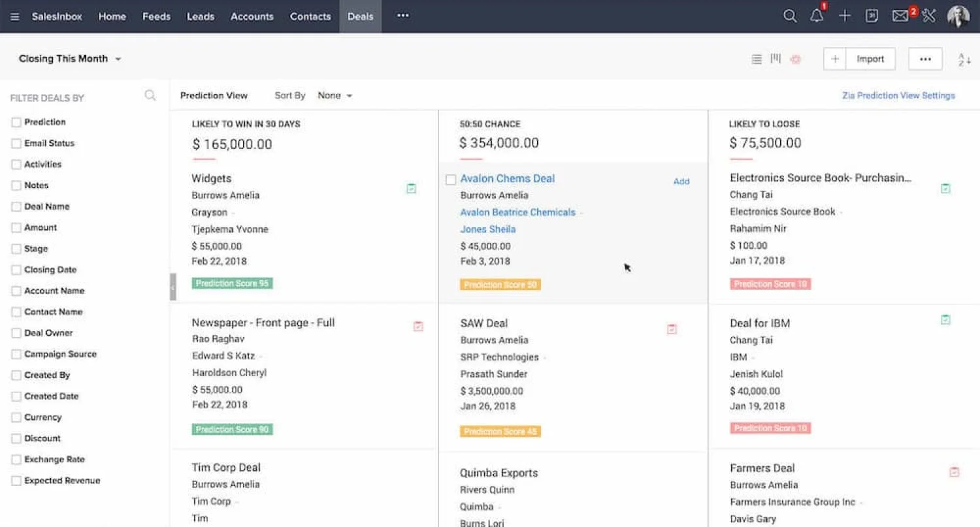The image size is (980, 527).
Task: Click the Prediction Score 95 green badge
Action: pyautogui.click(x=232, y=283)
